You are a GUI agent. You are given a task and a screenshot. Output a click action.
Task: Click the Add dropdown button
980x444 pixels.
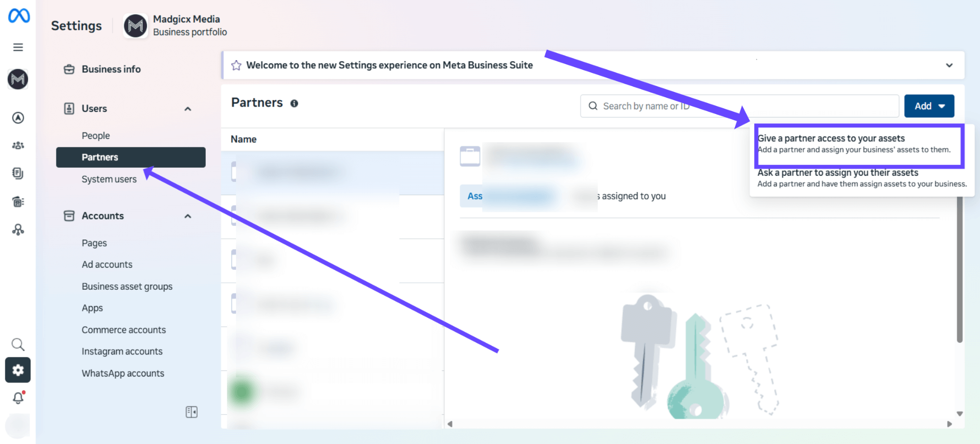point(929,106)
